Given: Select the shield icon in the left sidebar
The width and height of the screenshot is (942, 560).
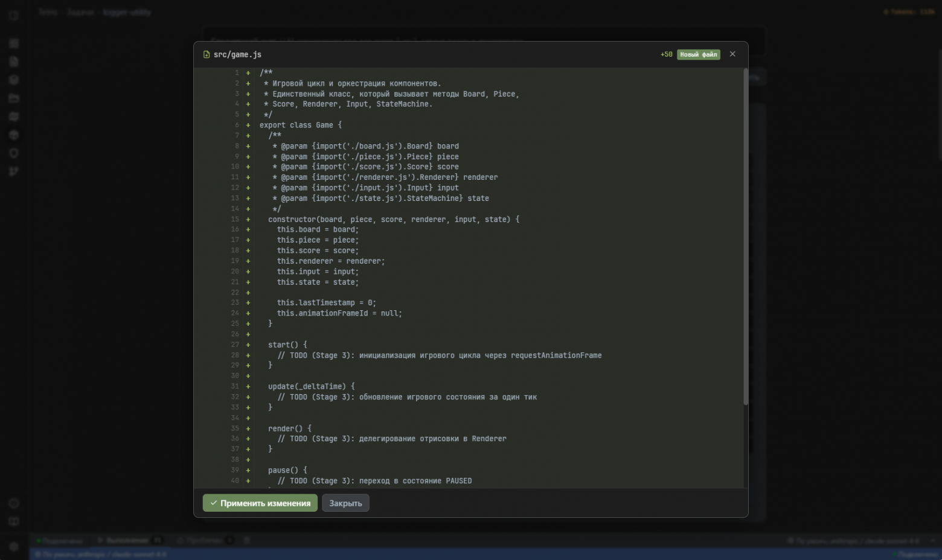Looking at the screenshot, I should click(x=14, y=153).
